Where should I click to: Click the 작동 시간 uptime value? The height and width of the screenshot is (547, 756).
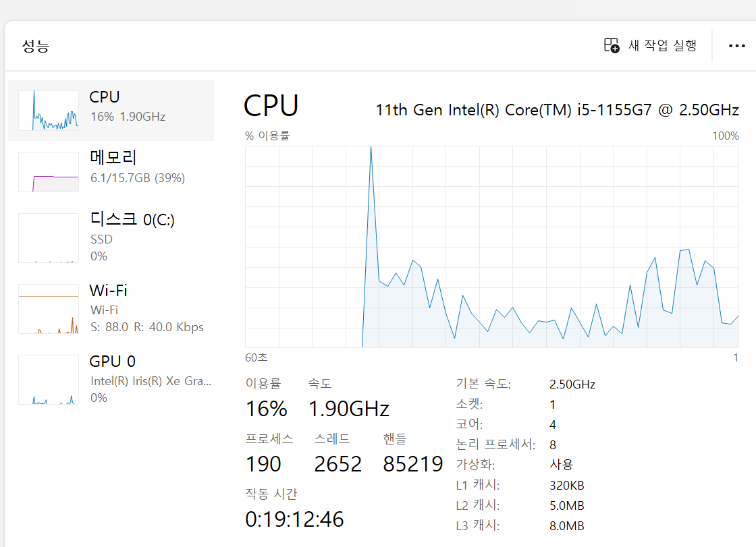294,519
